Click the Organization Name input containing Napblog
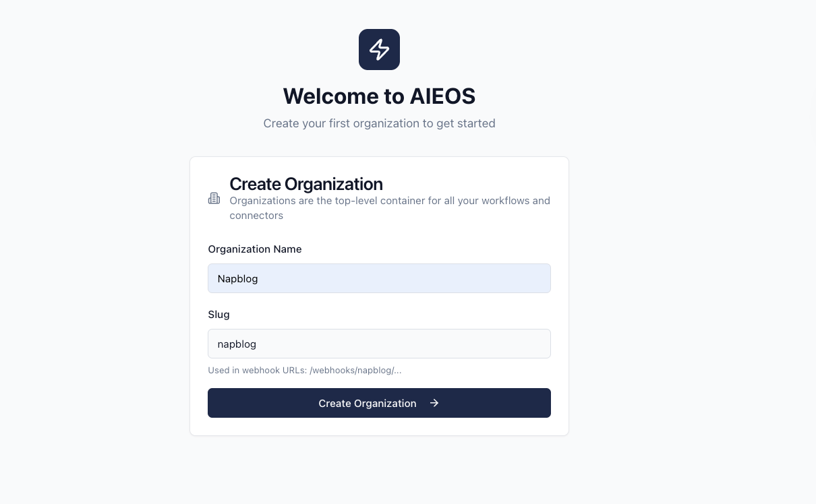Image resolution: width=816 pixels, height=504 pixels. (379, 278)
